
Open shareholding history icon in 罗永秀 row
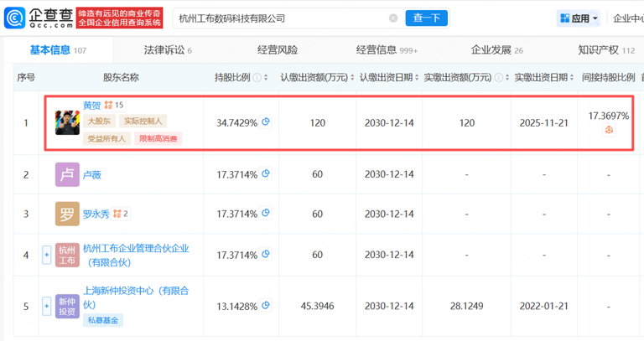(x=266, y=213)
